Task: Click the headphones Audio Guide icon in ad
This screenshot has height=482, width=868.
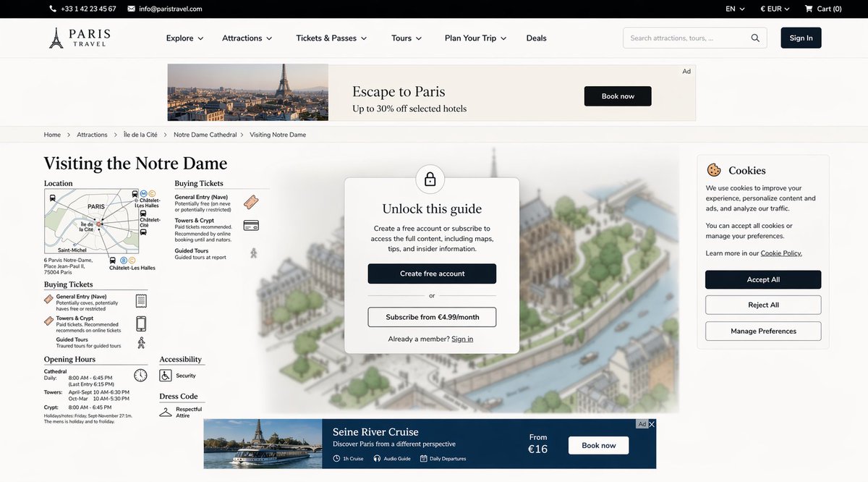Action: tap(377, 459)
